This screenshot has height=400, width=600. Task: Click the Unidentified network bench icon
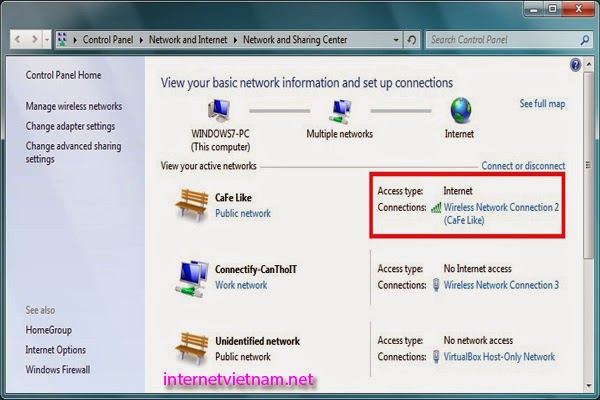192,348
